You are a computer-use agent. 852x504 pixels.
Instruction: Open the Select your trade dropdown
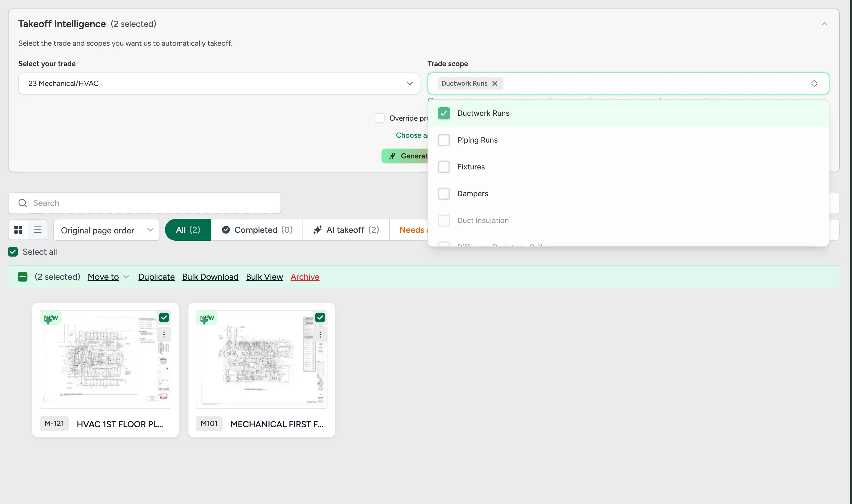(219, 83)
